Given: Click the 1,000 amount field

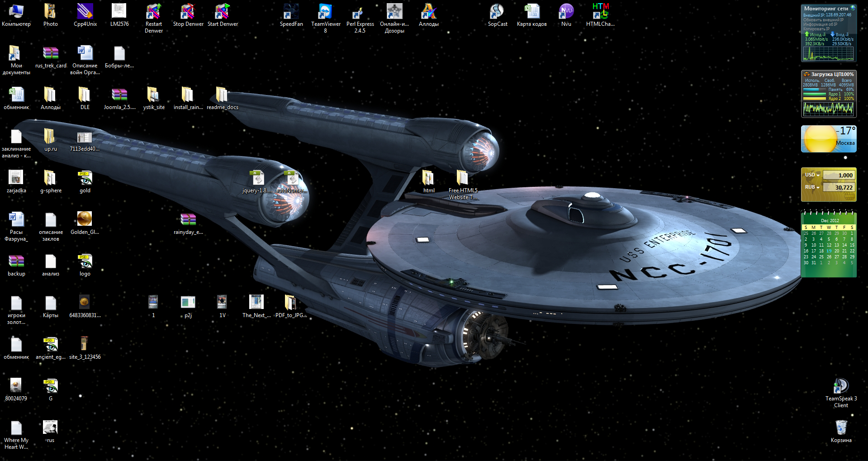Looking at the screenshot, I should tap(839, 175).
